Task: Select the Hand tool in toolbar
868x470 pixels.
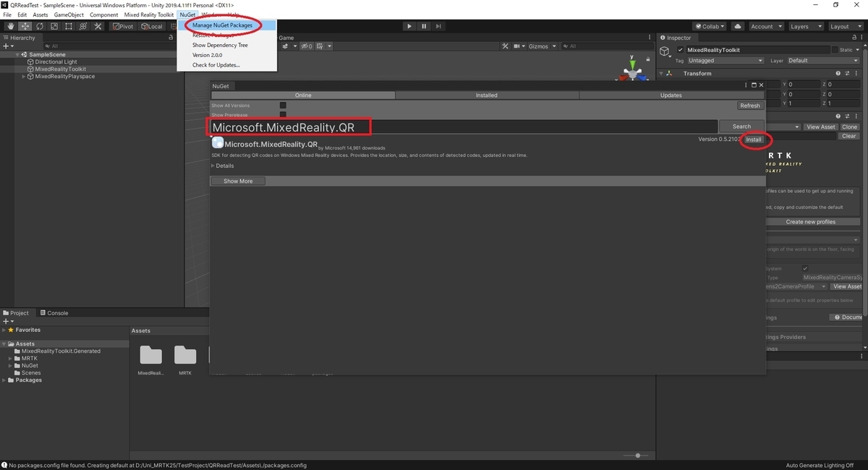Action: click(x=11, y=26)
